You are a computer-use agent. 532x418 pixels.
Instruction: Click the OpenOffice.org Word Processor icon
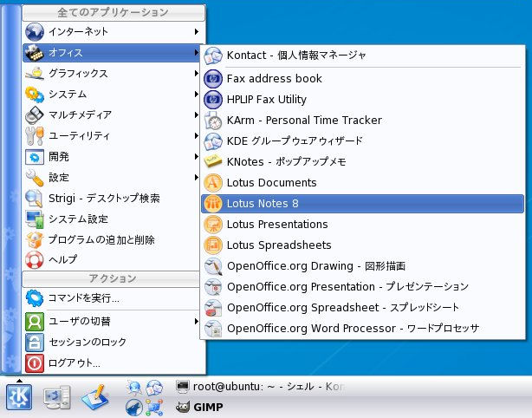[213, 329]
